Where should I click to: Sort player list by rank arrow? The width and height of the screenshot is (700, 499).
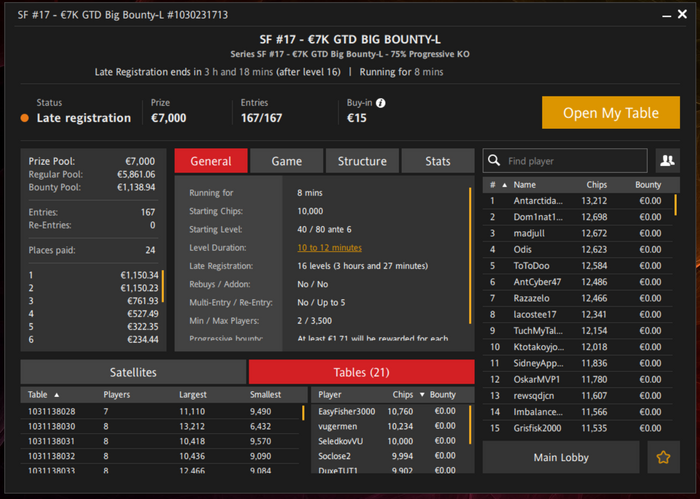(x=504, y=185)
